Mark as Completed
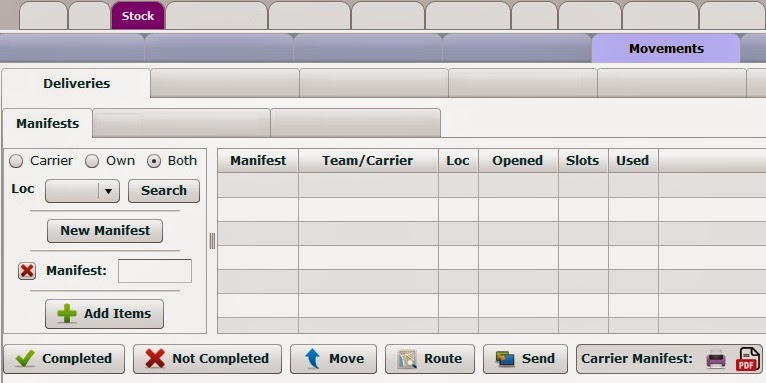 click(64, 359)
